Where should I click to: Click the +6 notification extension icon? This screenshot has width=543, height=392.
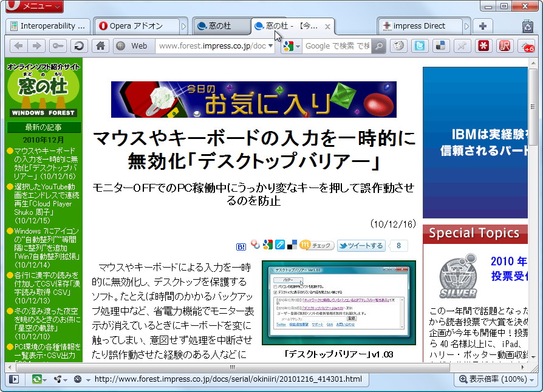point(525,46)
